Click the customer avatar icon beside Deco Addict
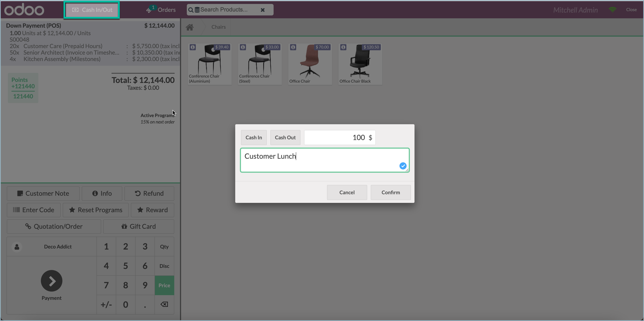This screenshot has width=644, height=321. click(17, 247)
